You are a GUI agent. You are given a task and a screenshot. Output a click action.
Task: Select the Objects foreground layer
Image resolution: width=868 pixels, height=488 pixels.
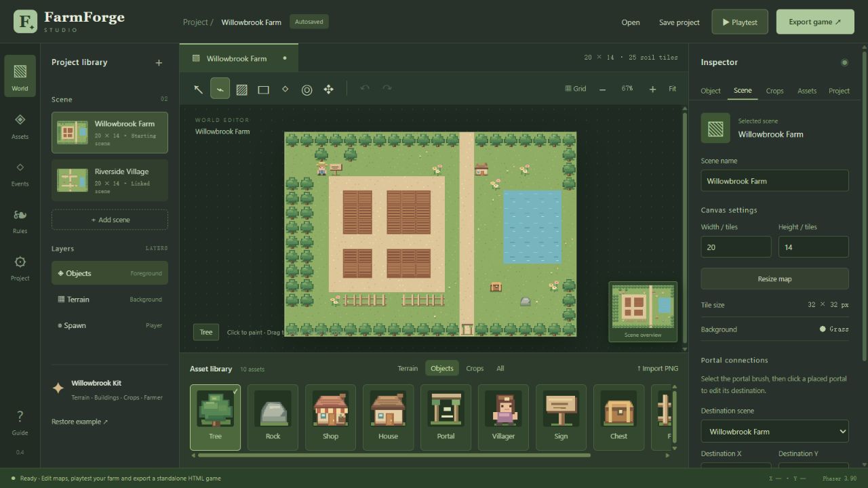110,273
